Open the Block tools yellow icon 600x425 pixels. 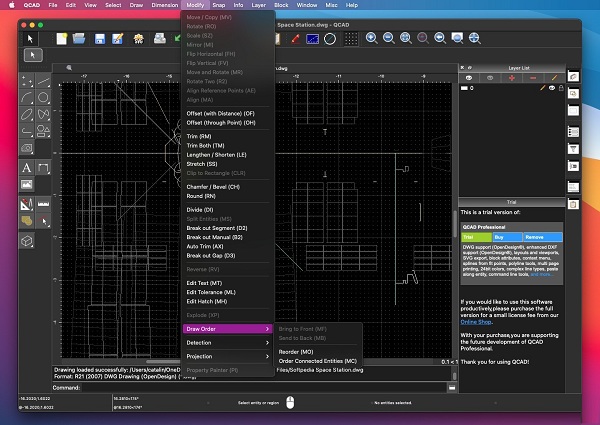click(27, 221)
